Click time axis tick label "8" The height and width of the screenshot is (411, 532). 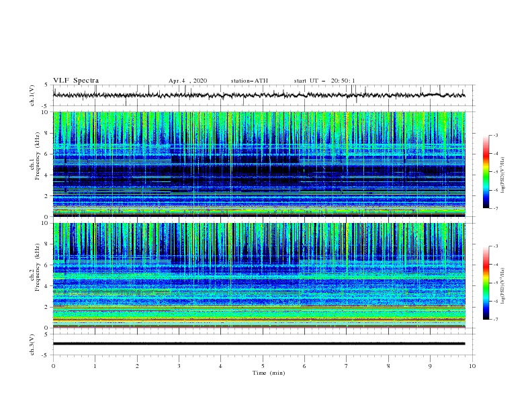point(388,366)
